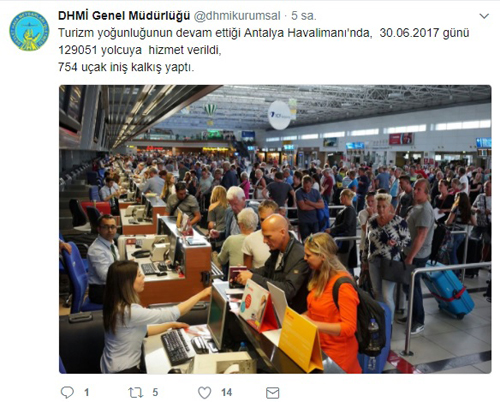Click 'Turizm yoğunluğunun' at the tweet start
Screen dimensions: 500x402
click(x=111, y=33)
